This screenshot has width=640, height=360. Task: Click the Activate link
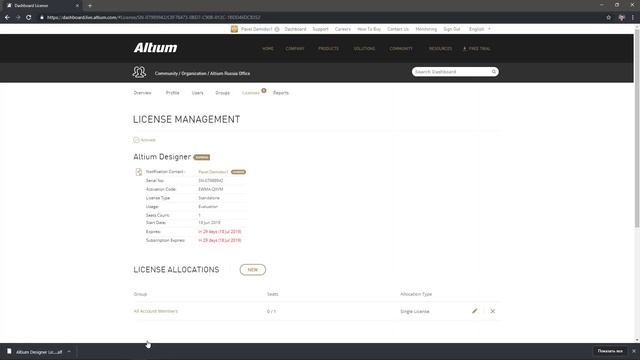(x=148, y=140)
